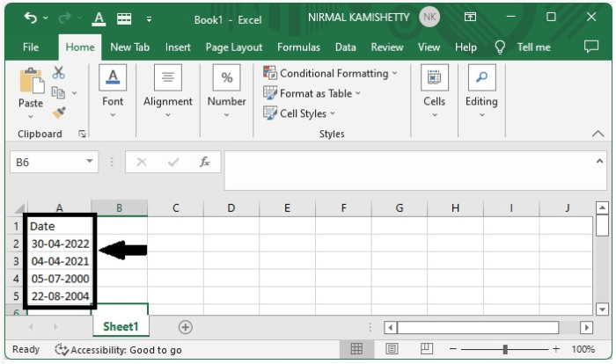Click the Enter checkmark in formula bar
Image resolution: width=616 pixels, height=364 pixels.
pyautogui.click(x=173, y=162)
